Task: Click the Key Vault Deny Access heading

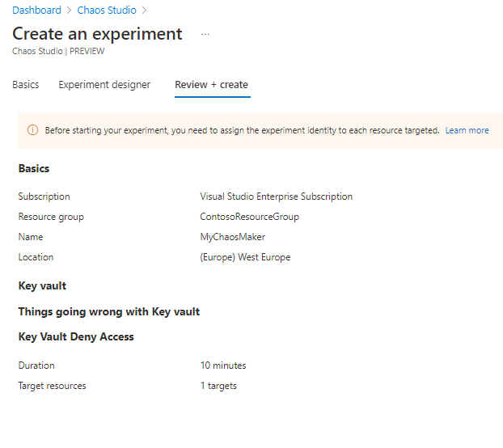Action: (76, 337)
